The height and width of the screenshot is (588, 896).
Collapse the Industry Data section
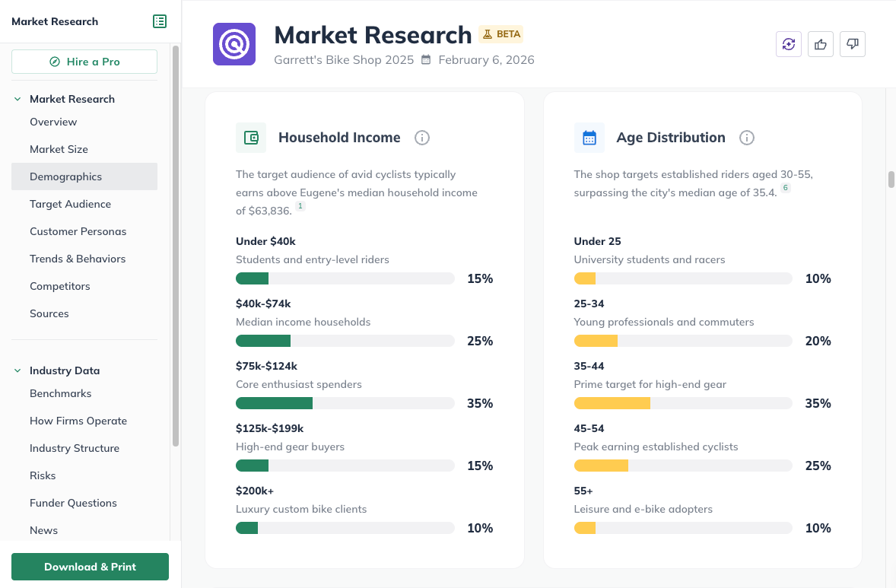click(x=17, y=370)
